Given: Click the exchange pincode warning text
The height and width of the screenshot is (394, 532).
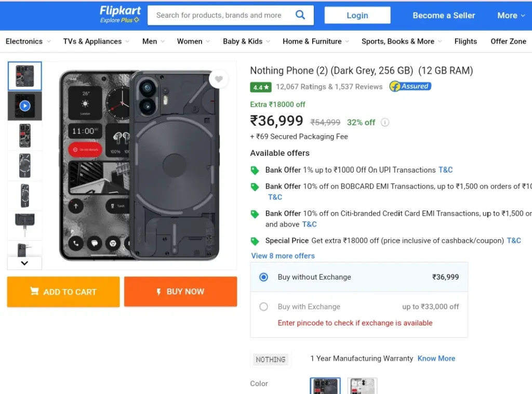Looking at the screenshot, I should (355, 323).
